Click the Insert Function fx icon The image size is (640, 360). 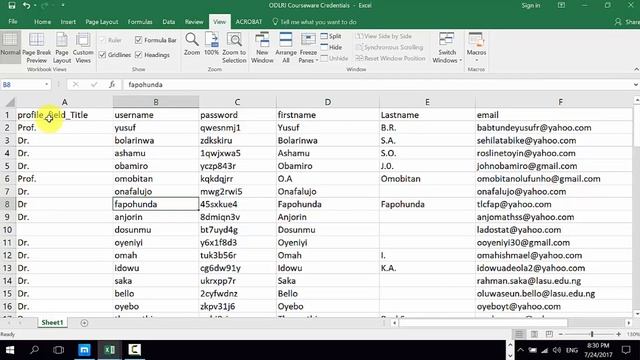pyautogui.click(x=112, y=84)
